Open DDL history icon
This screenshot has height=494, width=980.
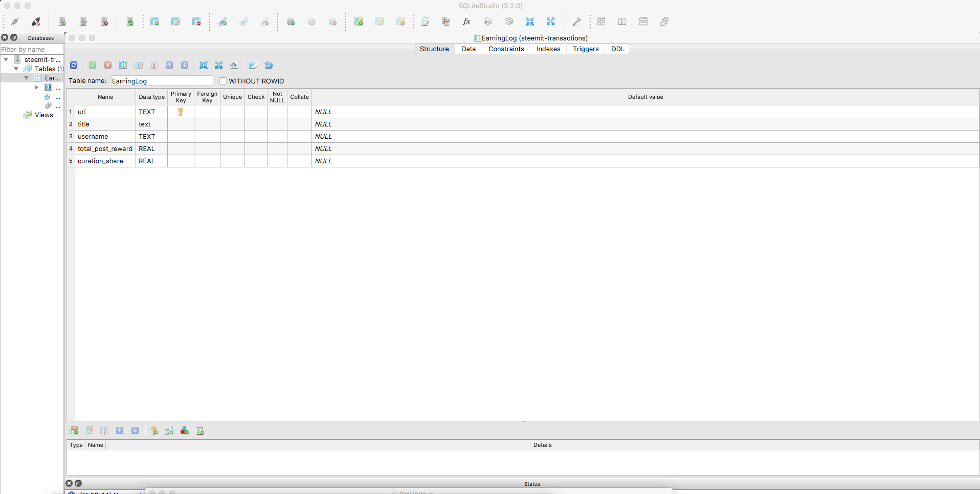tap(446, 22)
